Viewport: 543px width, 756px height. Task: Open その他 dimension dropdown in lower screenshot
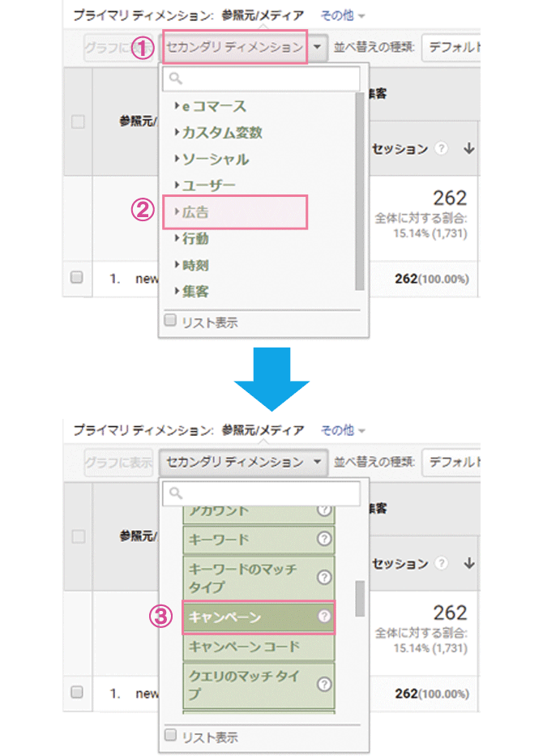coord(342,430)
